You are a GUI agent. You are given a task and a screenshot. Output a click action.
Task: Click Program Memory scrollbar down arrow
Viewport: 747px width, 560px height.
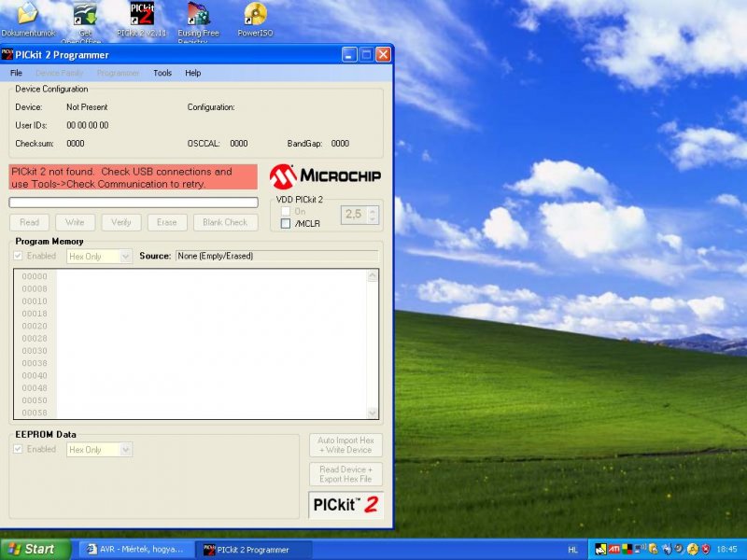point(373,413)
